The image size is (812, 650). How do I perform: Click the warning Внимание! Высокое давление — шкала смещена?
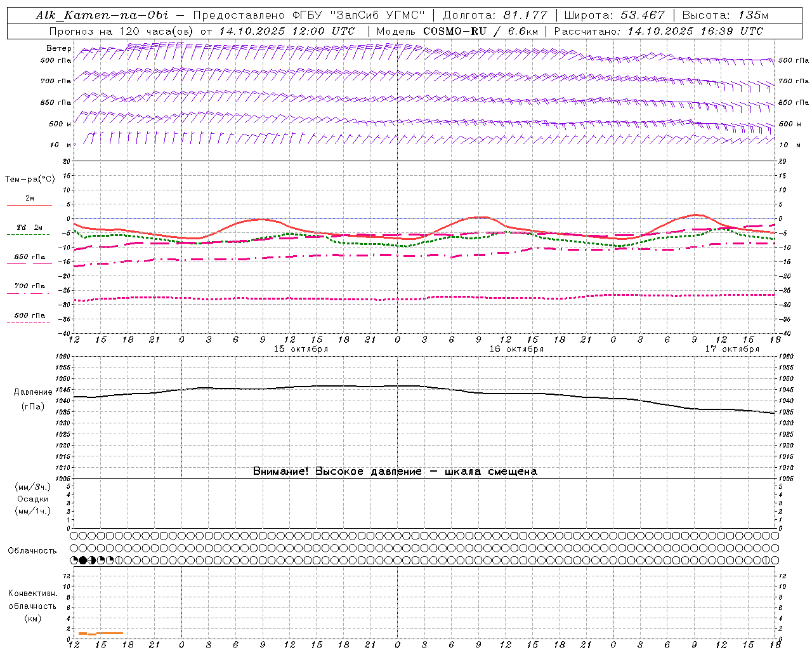(x=395, y=471)
